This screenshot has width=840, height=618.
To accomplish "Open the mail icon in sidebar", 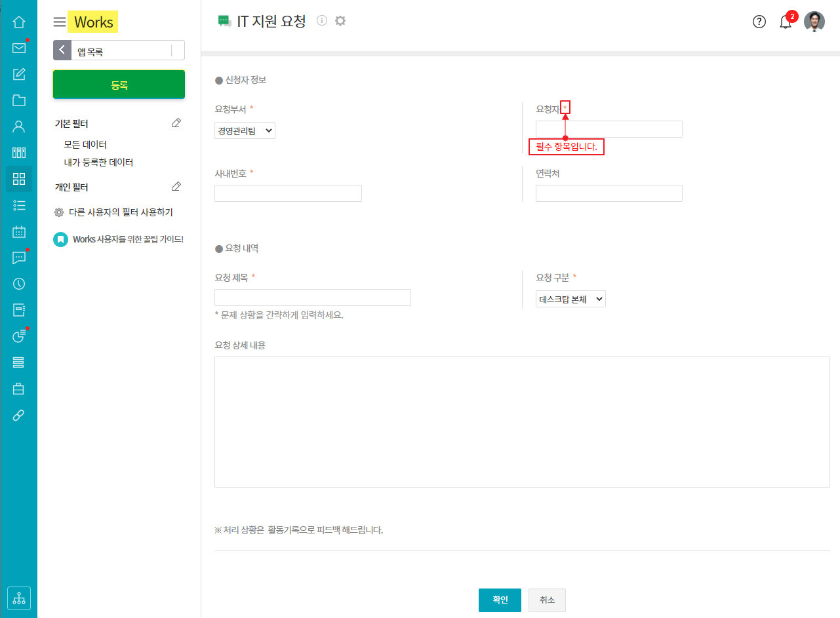I will click(19, 48).
